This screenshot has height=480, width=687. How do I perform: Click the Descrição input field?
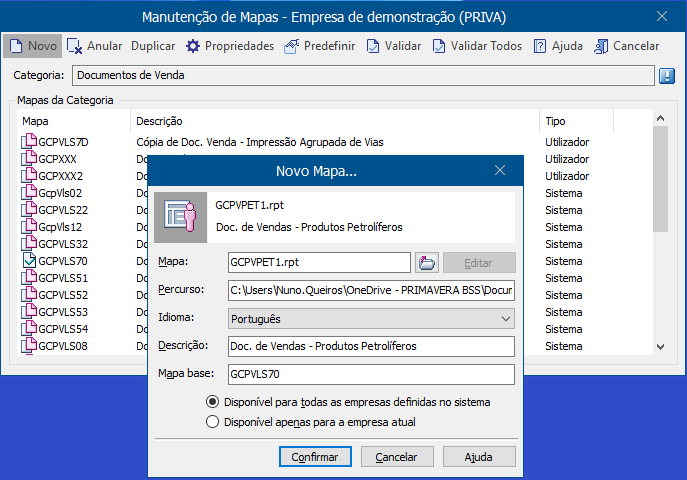coord(371,346)
